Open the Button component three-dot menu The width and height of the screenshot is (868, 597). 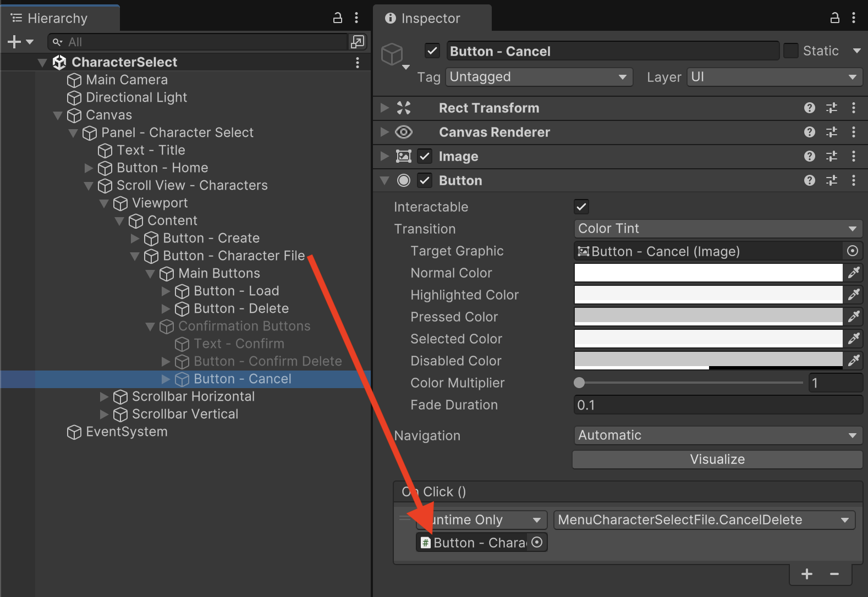click(853, 180)
